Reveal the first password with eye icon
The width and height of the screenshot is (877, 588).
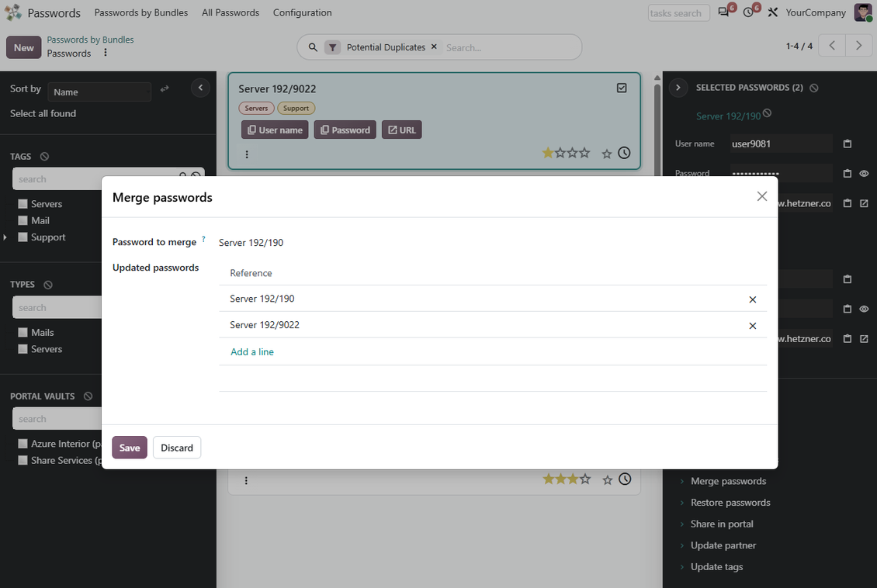pos(864,174)
